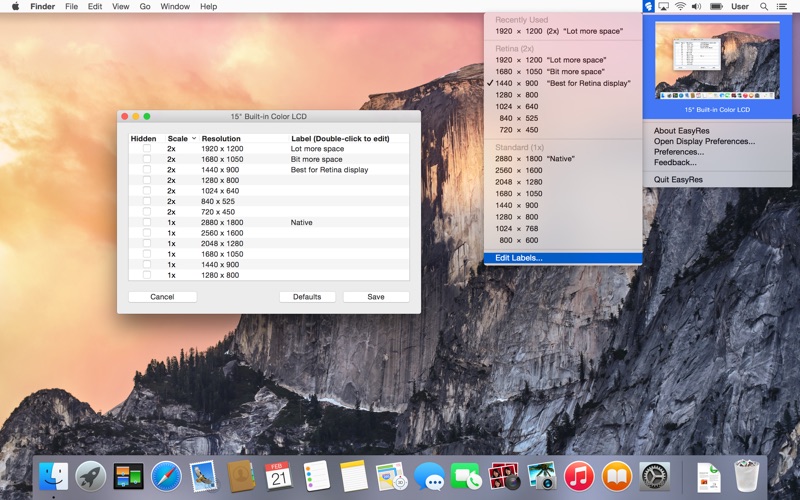Click the Hidden column header

[x=143, y=138]
